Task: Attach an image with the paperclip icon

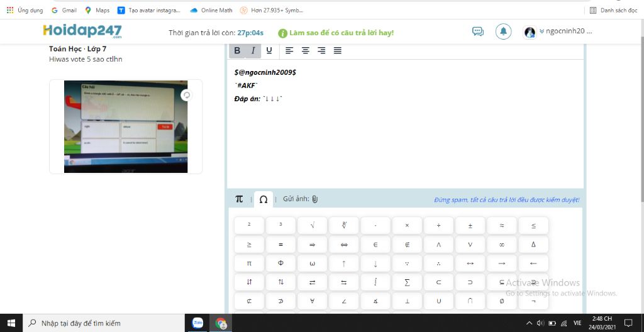Action: (x=314, y=199)
